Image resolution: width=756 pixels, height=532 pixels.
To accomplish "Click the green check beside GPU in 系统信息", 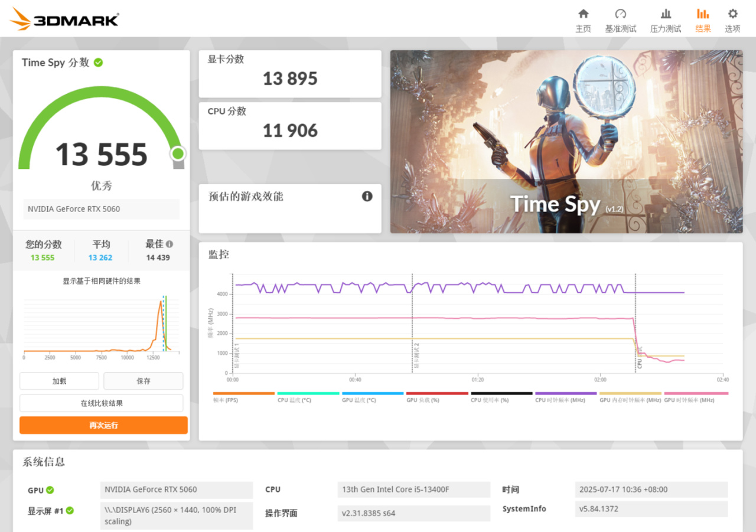I will pos(50,490).
